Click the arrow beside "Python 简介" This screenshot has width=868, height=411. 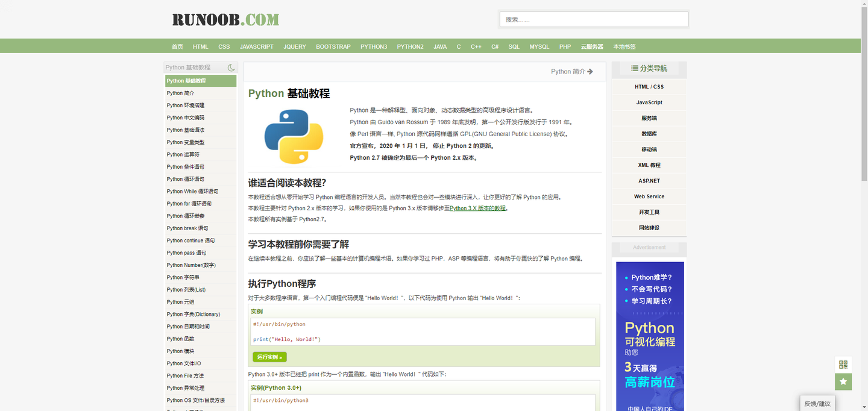pyautogui.click(x=590, y=71)
